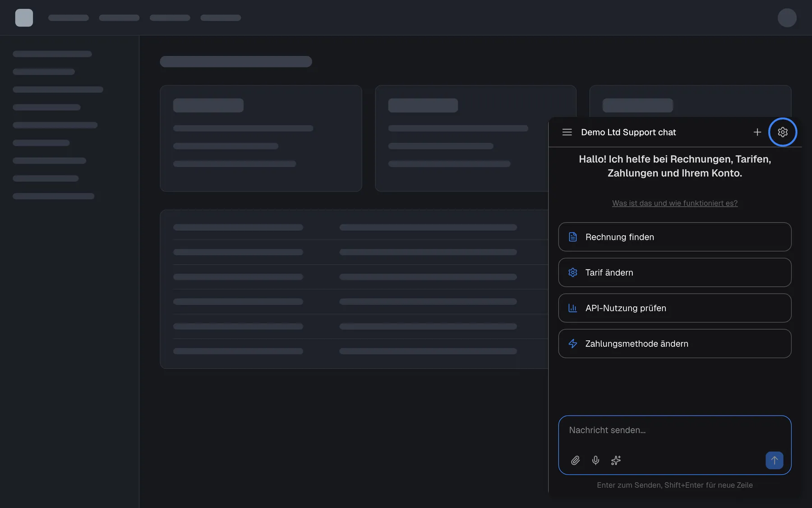The width and height of the screenshot is (812, 508).
Task: Click the sparkle AI assist icon
Action: point(616,460)
